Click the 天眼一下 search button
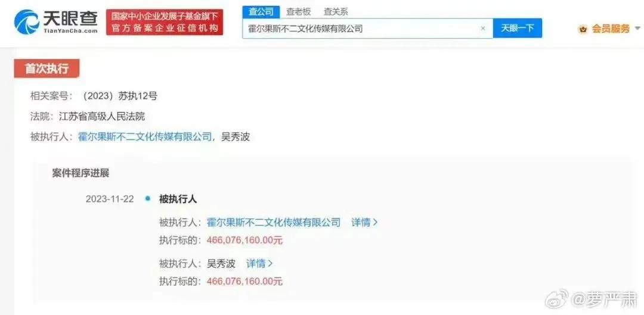Viewport: 644px width, 315px height. (x=517, y=28)
